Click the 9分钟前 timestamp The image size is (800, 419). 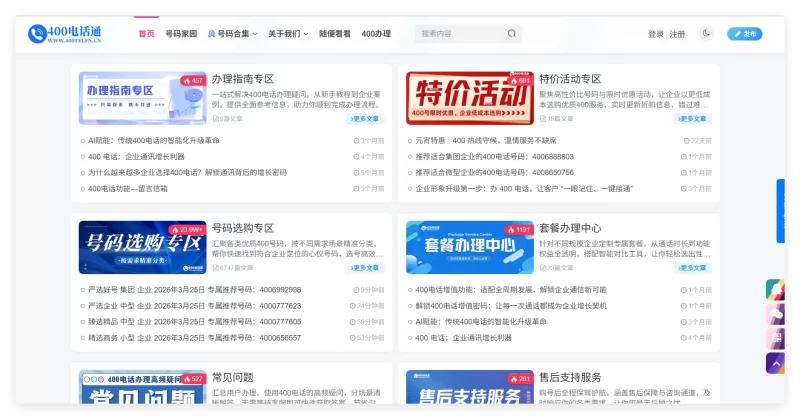pos(369,289)
